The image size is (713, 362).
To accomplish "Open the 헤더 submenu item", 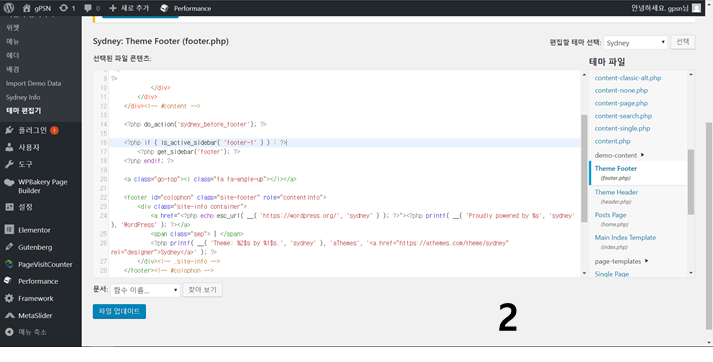I will (13, 55).
